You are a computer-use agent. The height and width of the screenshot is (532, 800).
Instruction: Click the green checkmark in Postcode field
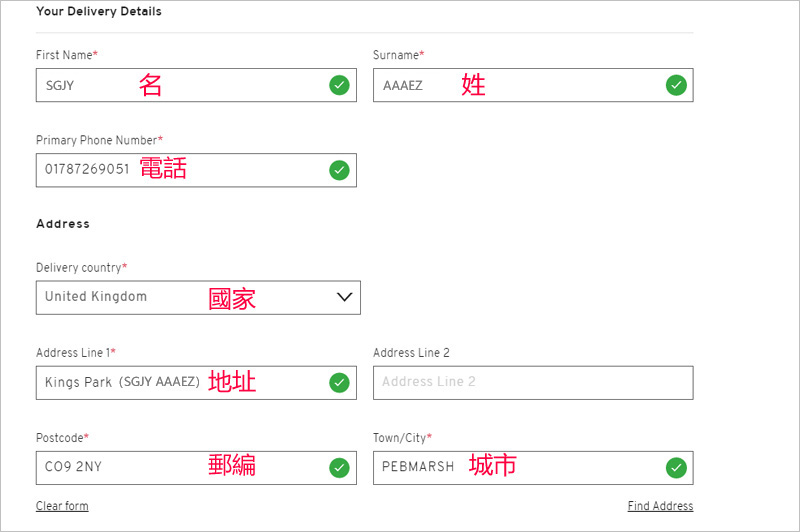pyautogui.click(x=339, y=468)
